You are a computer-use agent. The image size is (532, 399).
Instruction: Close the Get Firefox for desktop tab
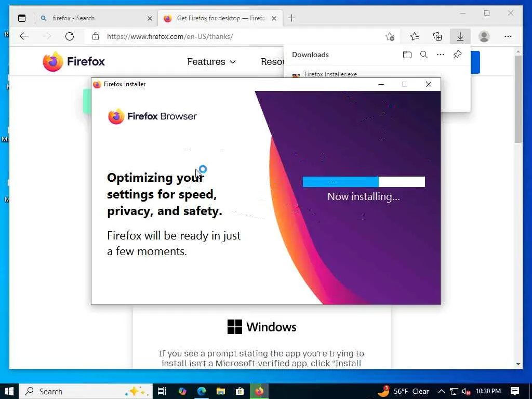click(x=274, y=18)
